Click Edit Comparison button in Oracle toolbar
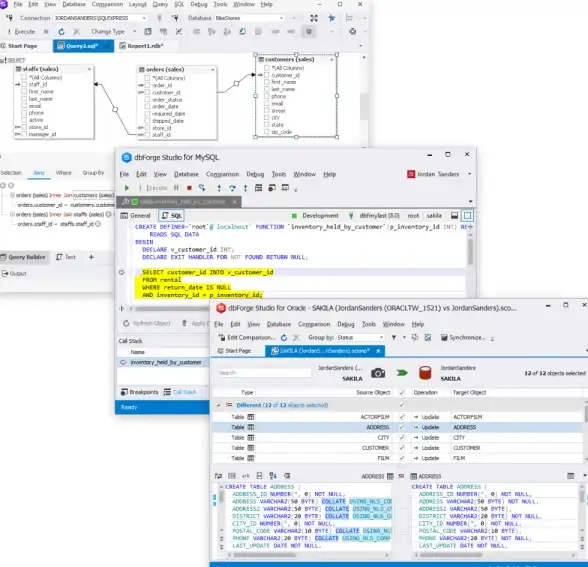Image resolution: width=588 pixels, height=567 pixels. [247, 338]
